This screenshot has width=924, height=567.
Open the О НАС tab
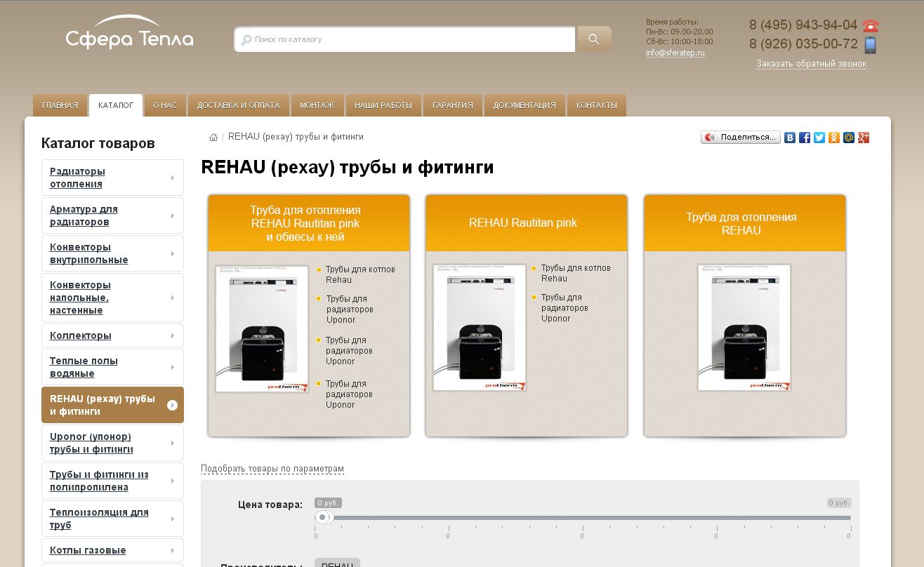pos(165,105)
